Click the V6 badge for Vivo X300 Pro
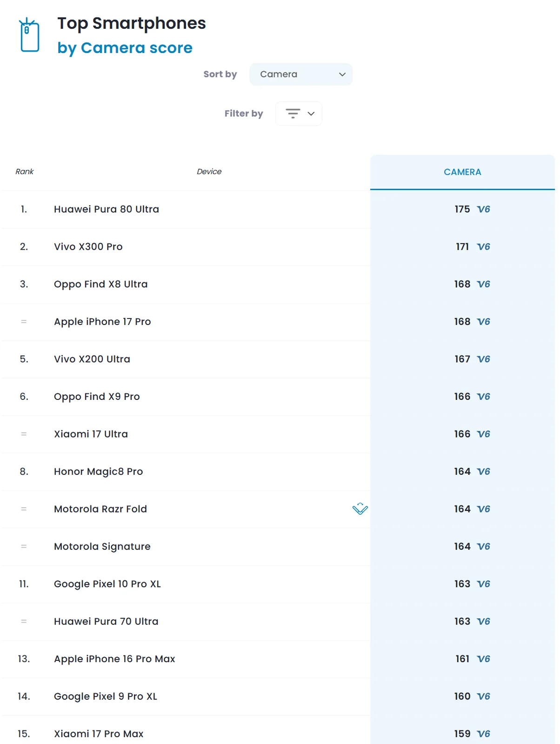 tap(483, 247)
